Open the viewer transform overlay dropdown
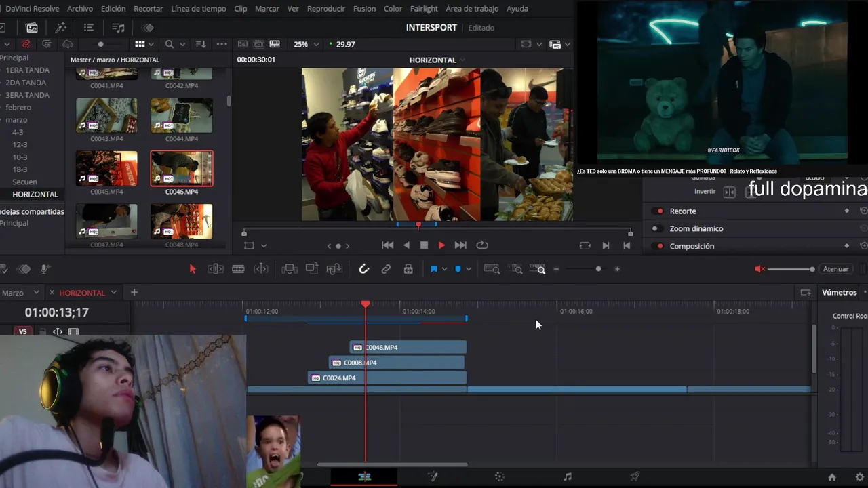Screen dimensions: 868x488 tap(264, 246)
